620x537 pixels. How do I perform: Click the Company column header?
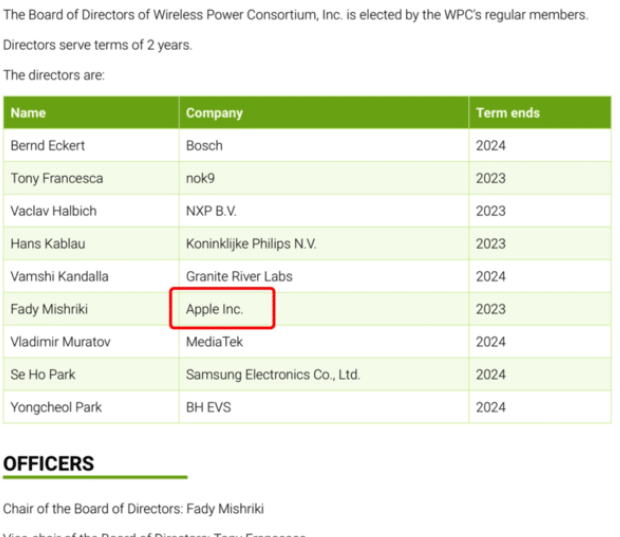[324, 113]
